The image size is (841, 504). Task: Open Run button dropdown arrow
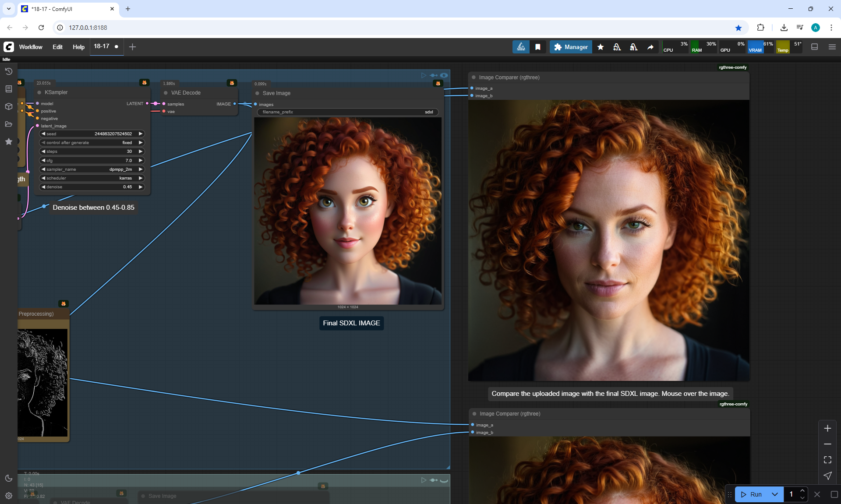pyautogui.click(x=774, y=494)
